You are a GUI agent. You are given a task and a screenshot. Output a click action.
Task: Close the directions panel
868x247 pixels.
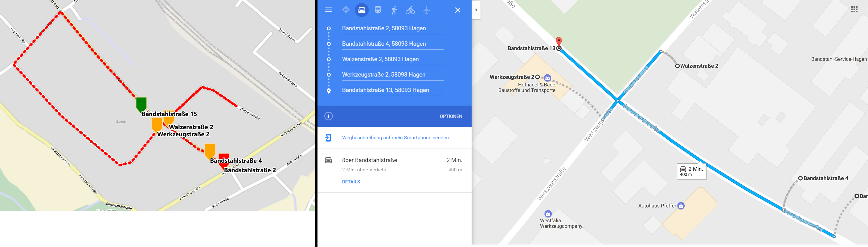click(x=458, y=10)
